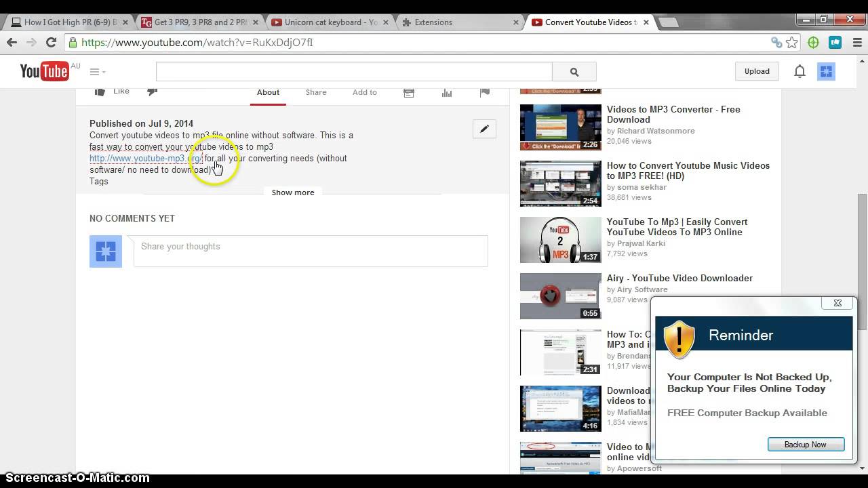Open the 0:55 Airy video thumbnail
The image size is (868, 488).
click(x=560, y=296)
